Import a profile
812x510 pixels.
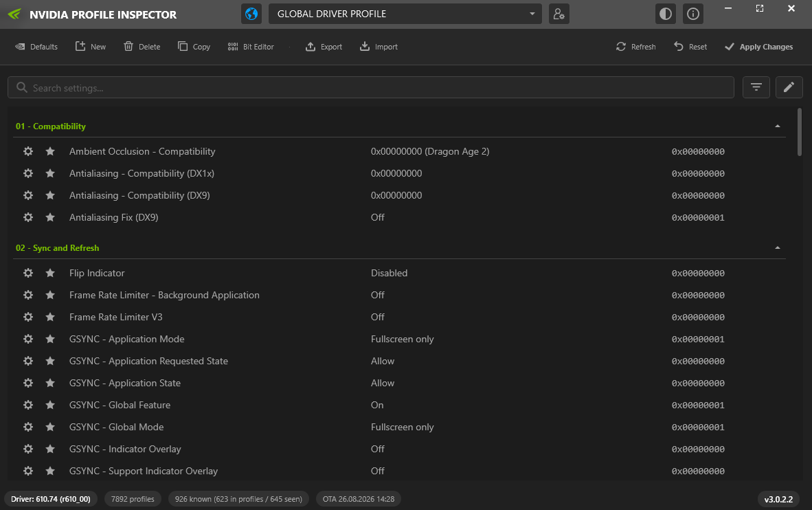click(379, 47)
